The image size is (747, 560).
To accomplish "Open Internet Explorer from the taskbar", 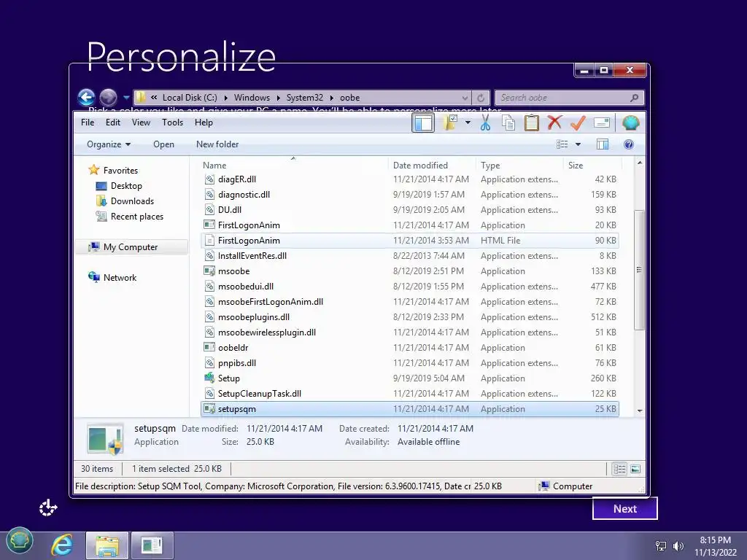I will tap(63, 545).
